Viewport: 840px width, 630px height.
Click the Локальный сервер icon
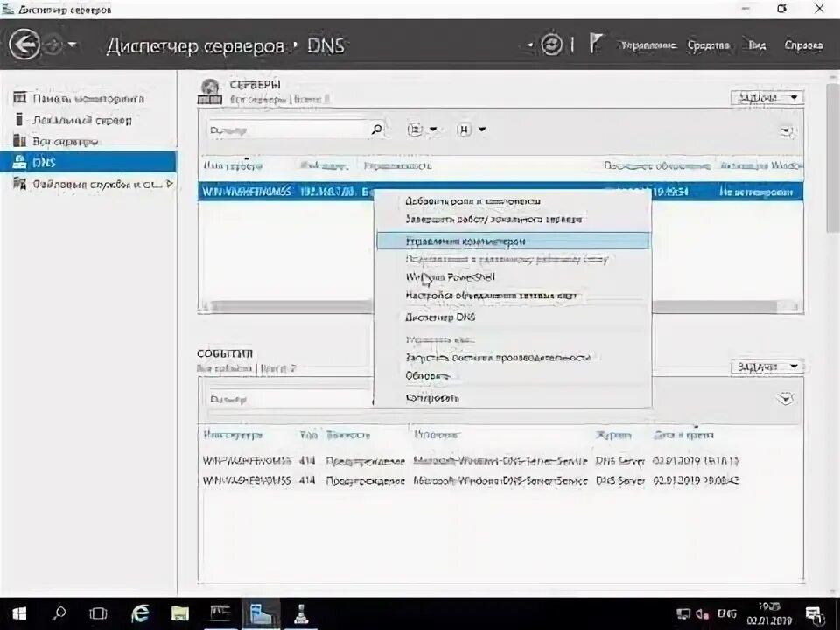(20, 120)
